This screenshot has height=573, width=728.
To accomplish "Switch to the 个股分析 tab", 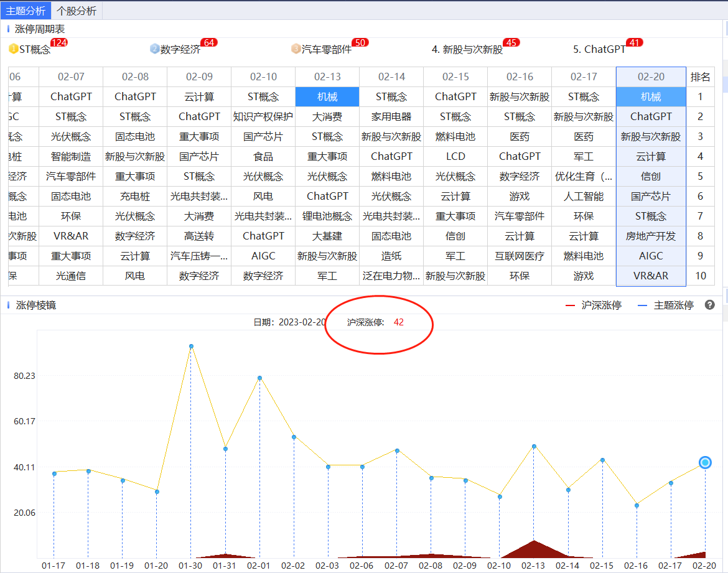I will pyautogui.click(x=77, y=11).
